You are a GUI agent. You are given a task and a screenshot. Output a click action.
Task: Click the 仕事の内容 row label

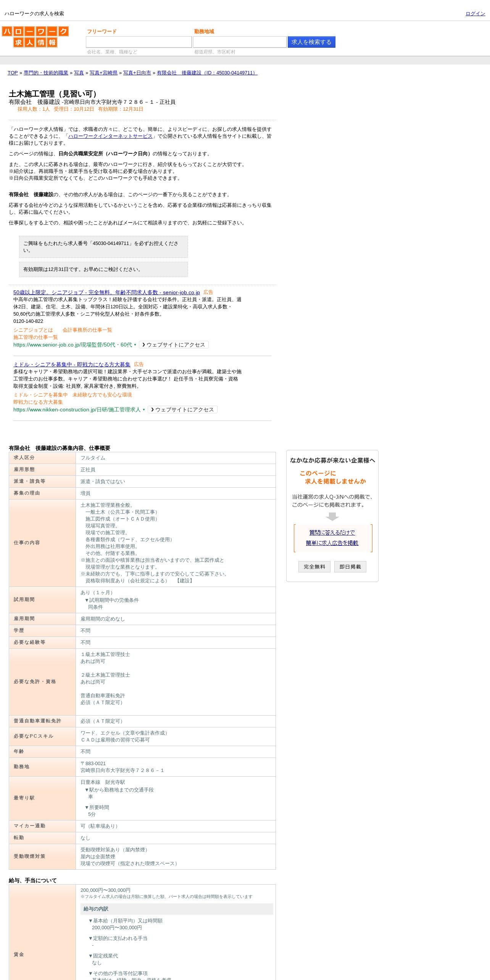(x=27, y=543)
